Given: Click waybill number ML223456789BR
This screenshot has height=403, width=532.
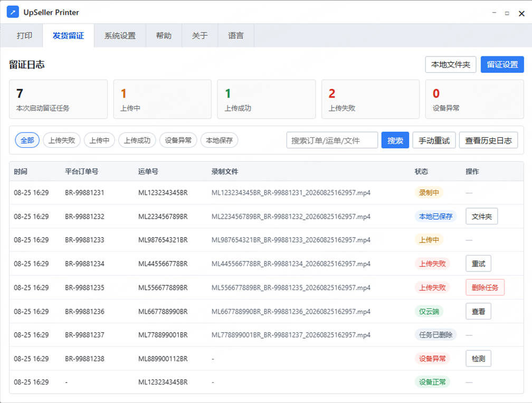Looking at the screenshot, I should 163,216.
